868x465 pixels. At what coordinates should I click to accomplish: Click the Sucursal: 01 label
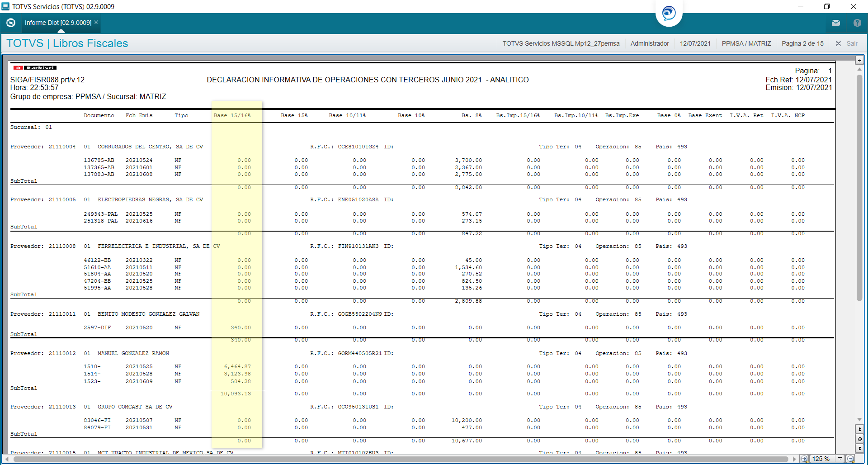pos(31,127)
